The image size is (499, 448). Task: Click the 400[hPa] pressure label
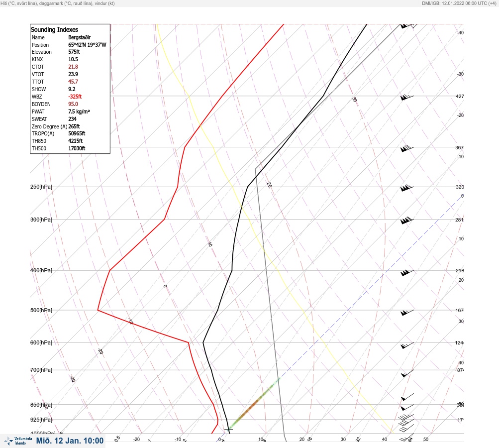click(41, 270)
